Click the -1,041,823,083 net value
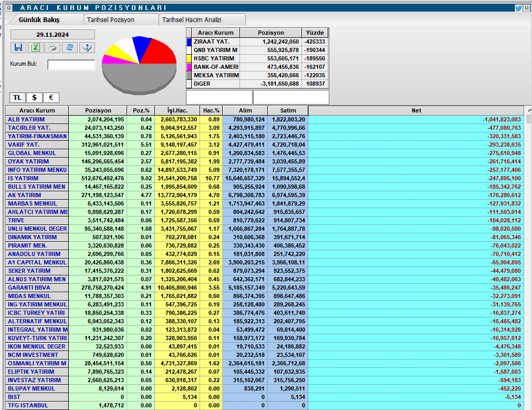 502,119
